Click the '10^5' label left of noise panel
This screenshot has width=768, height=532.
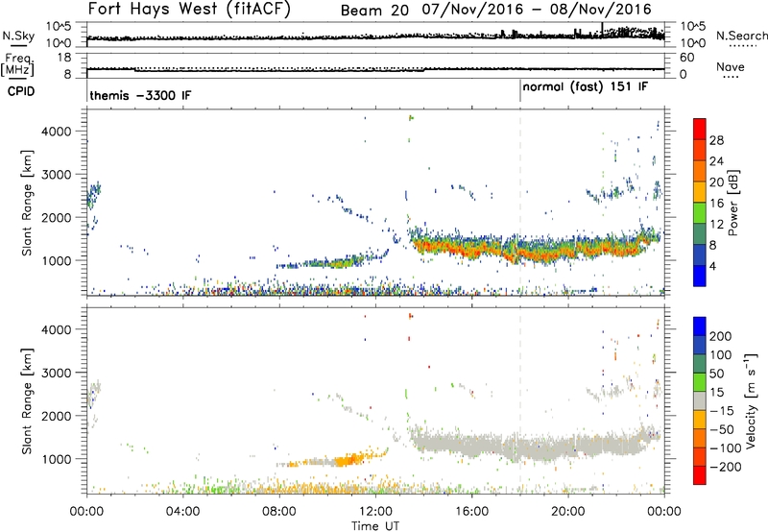[59, 27]
